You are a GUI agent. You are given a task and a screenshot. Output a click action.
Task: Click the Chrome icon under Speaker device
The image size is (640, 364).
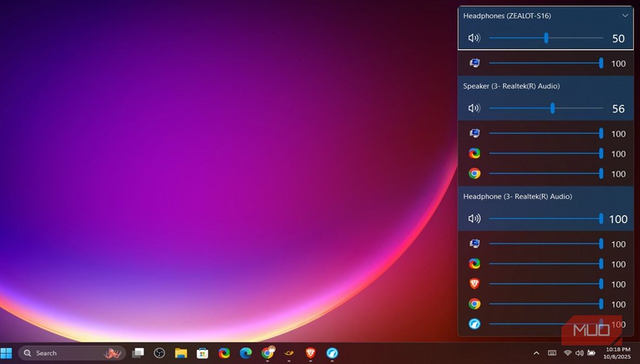(x=474, y=174)
